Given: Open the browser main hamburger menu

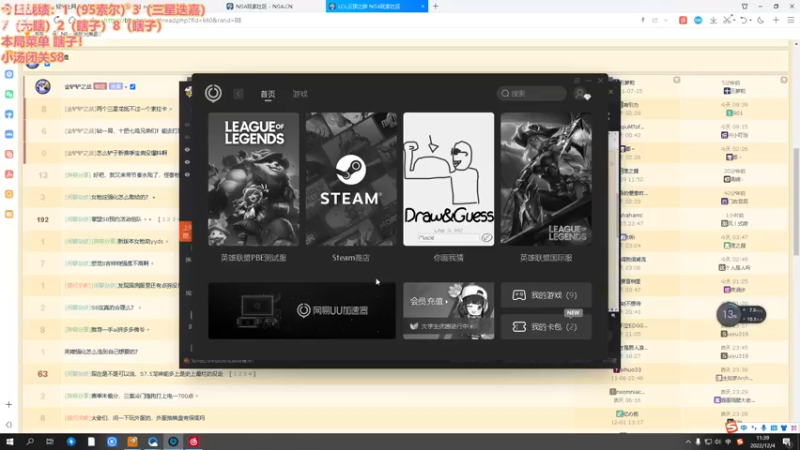Looking at the screenshot, I should 791,20.
